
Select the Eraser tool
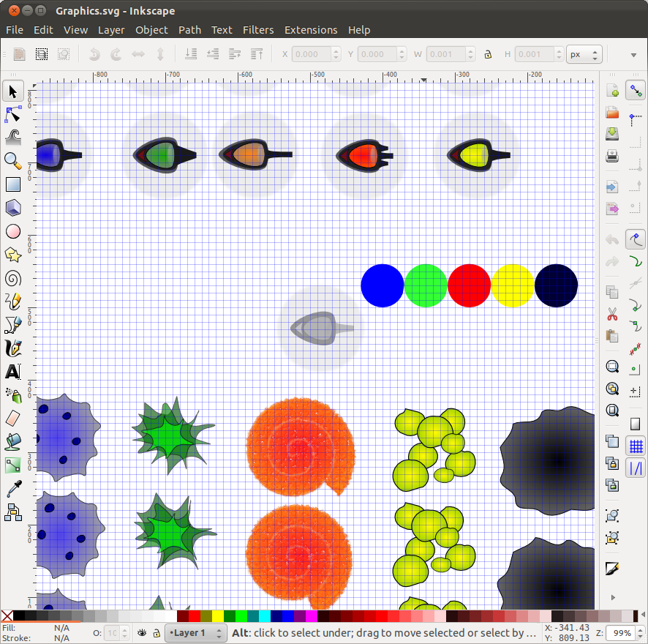(13, 418)
